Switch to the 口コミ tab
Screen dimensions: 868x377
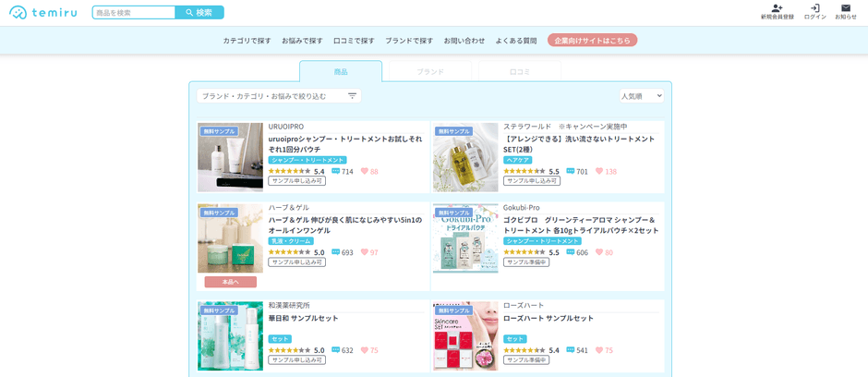tap(520, 71)
